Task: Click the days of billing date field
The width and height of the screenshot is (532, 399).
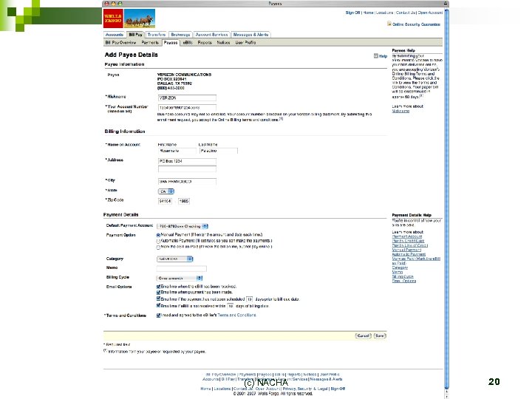Action: pyautogui.click(x=231, y=306)
